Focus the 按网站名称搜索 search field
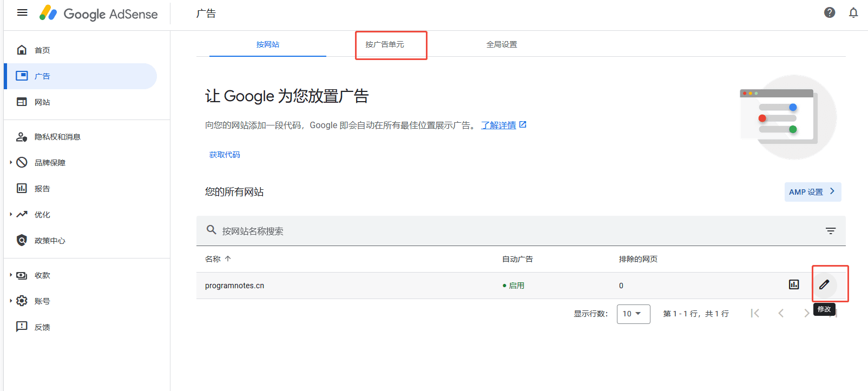This screenshot has width=868, height=391. (379, 231)
